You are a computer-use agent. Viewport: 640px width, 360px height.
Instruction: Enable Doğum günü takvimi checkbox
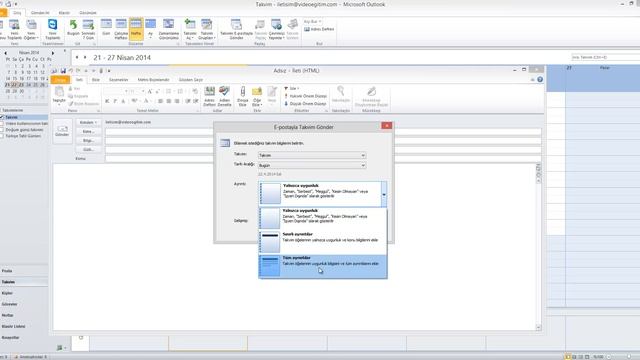[2, 130]
